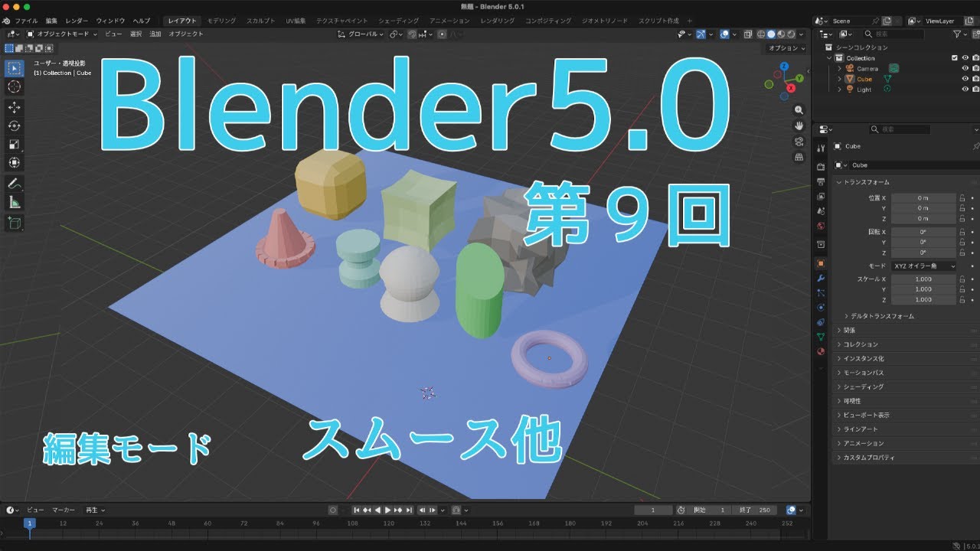Open the Object Mode dropdown
Screen dimensions: 980x551
coord(62,34)
